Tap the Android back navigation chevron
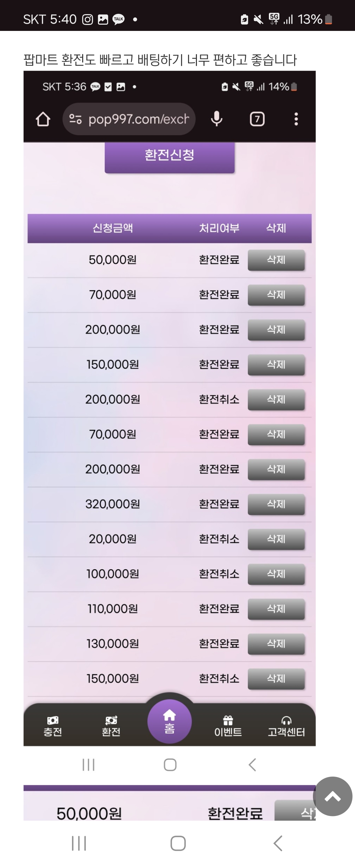 [278, 843]
